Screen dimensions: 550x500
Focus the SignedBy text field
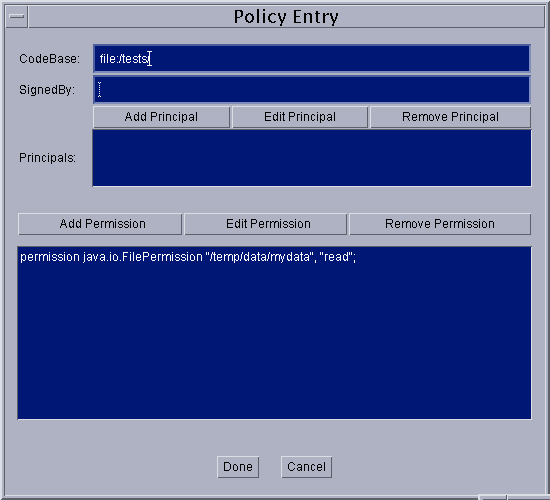[x=312, y=90]
